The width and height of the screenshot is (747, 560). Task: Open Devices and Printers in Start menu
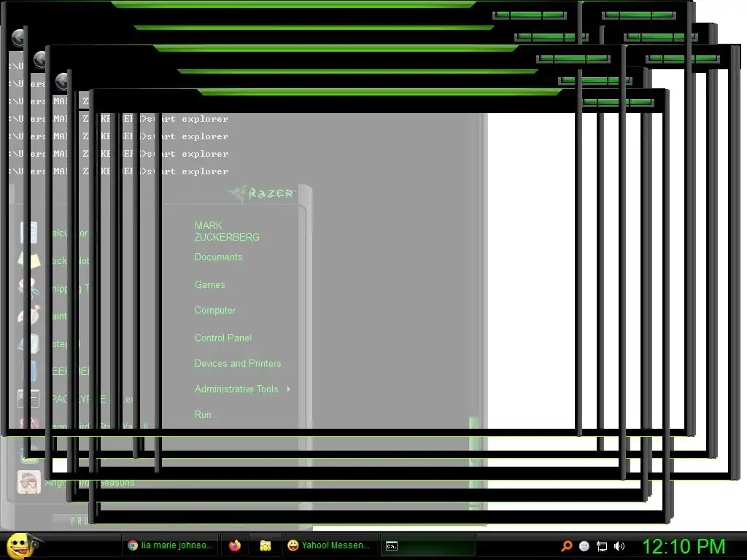238,364
